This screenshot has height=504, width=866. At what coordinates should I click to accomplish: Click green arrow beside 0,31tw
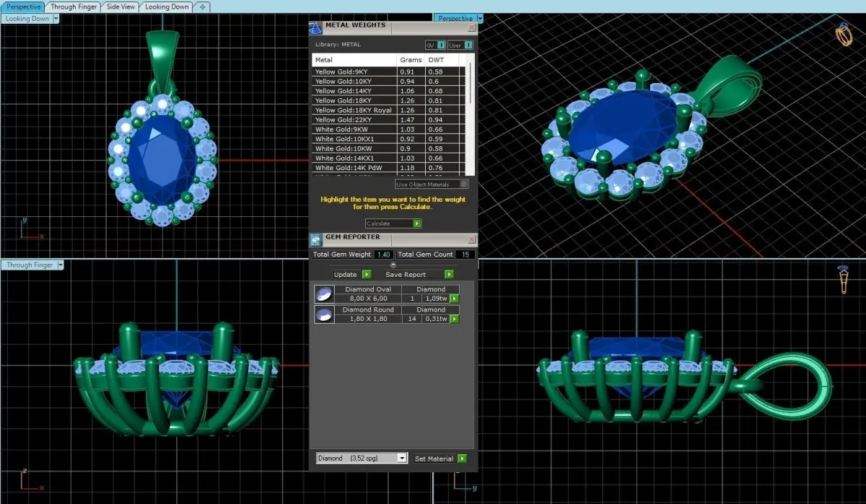click(455, 319)
